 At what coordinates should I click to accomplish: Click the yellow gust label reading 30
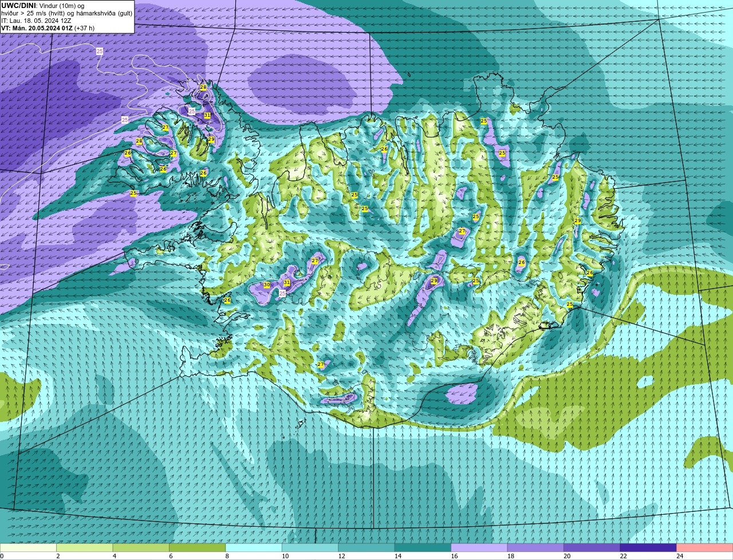pos(267,285)
